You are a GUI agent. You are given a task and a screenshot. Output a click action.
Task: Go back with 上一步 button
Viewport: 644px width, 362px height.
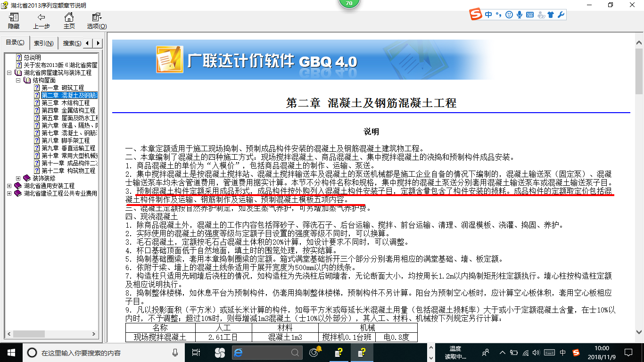(x=41, y=21)
